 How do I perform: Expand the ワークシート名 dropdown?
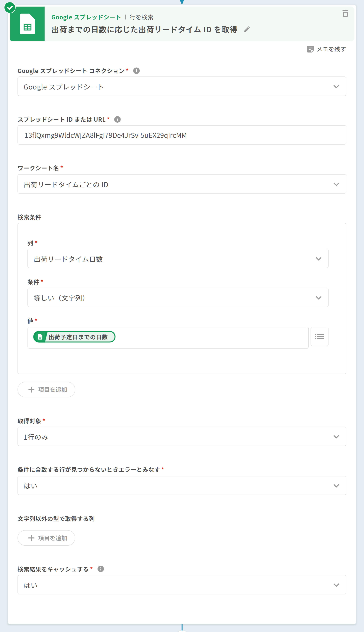point(182,184)
